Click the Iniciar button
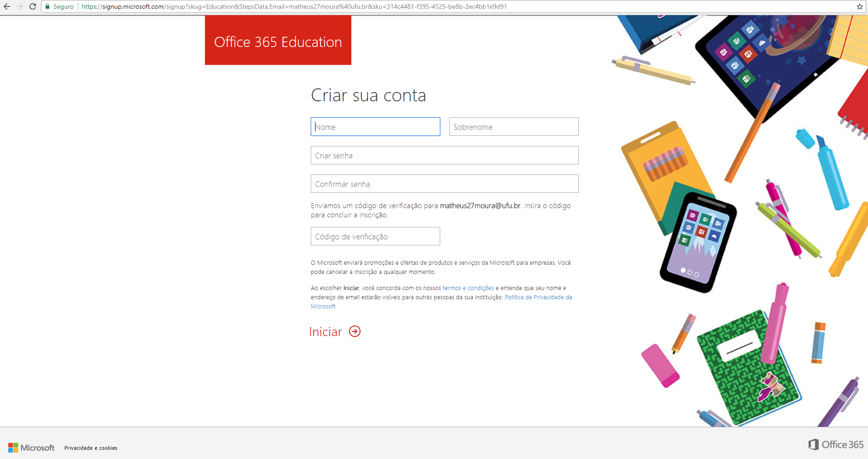 pos(335,331)
